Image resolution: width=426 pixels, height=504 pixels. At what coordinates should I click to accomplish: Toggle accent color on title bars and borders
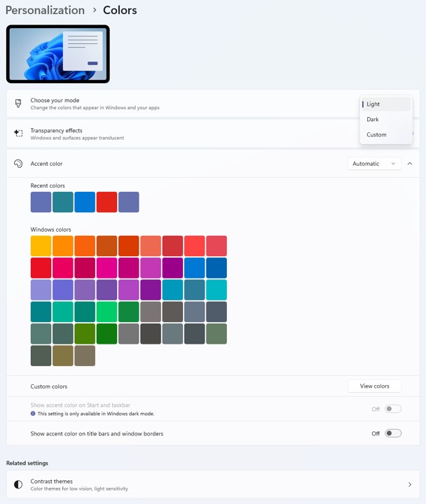coord(393,433)
